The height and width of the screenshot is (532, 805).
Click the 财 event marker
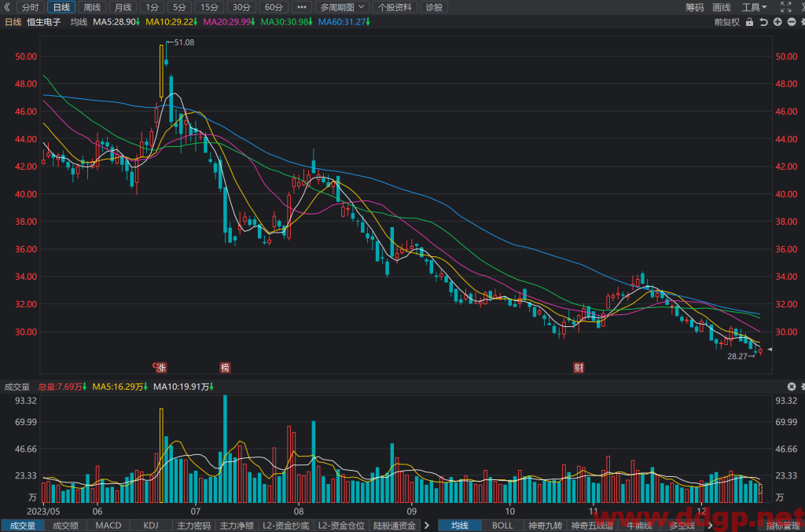click(x=579, y=367)
